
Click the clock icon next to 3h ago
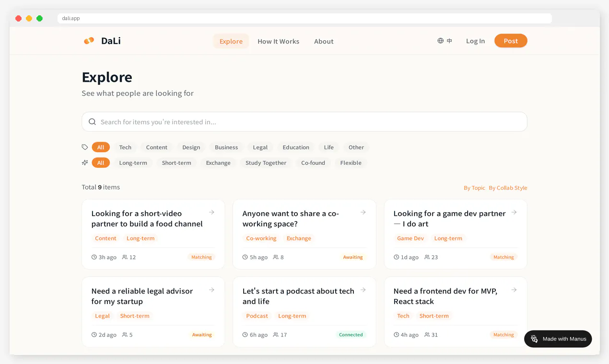point(94,257)
